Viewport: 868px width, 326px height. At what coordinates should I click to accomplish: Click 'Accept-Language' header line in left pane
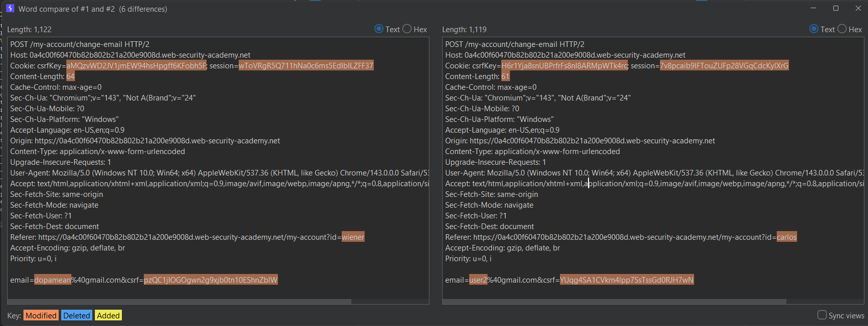[x=67, y=130]
